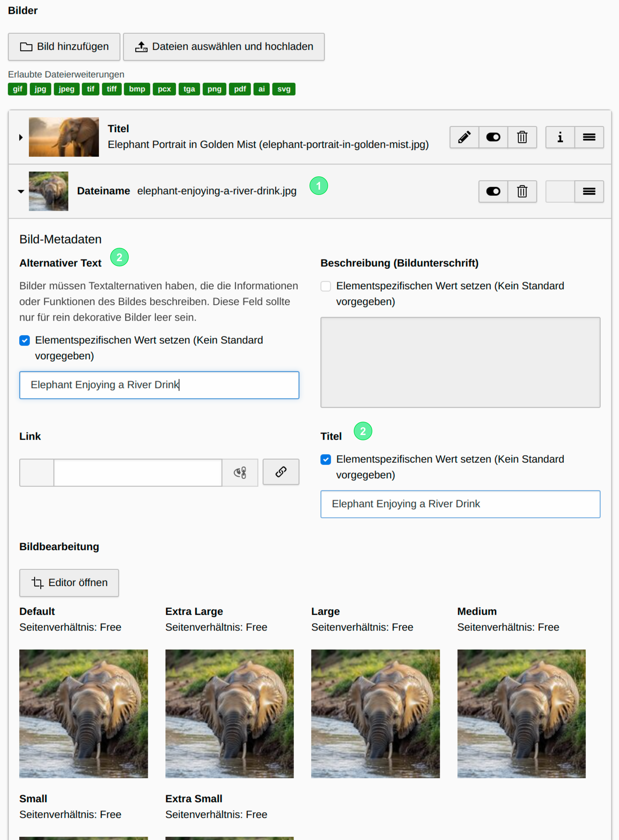
Task: Click the jpeg extension badge
Action: click(x=67, y=89)
